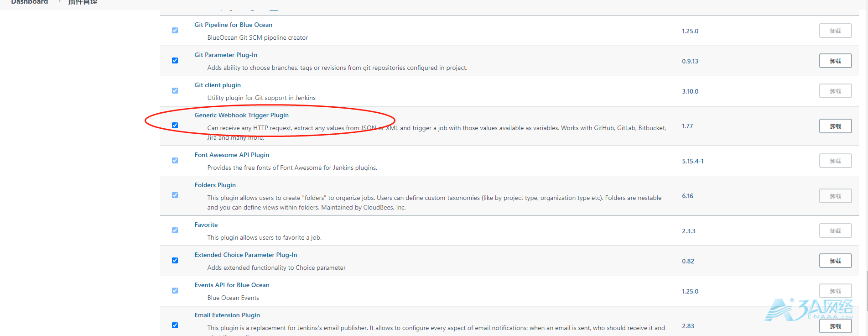Toggle the Events API for Blue Ocean checkbox
Viewport: 868px width, 336px height.
(175, 291)
